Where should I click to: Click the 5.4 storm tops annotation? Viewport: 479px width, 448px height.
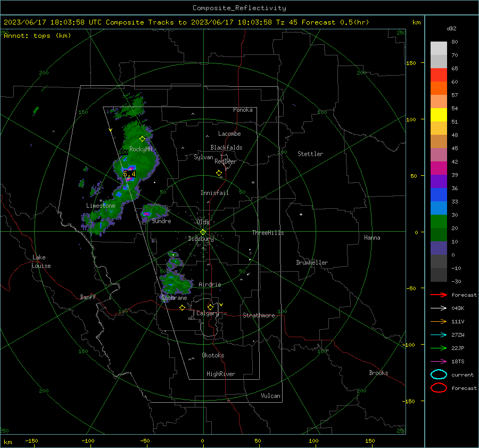pos(129,174)
